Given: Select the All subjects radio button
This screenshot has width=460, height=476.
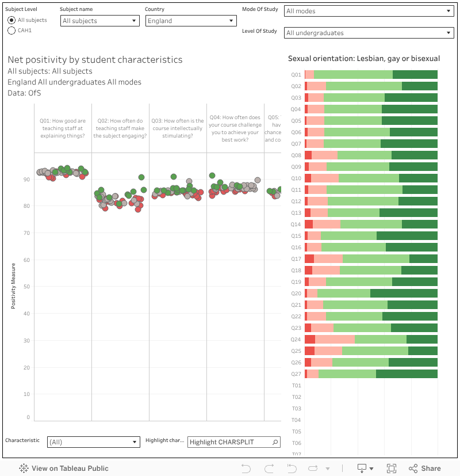Looking at the screenshot, I should 11,20.
